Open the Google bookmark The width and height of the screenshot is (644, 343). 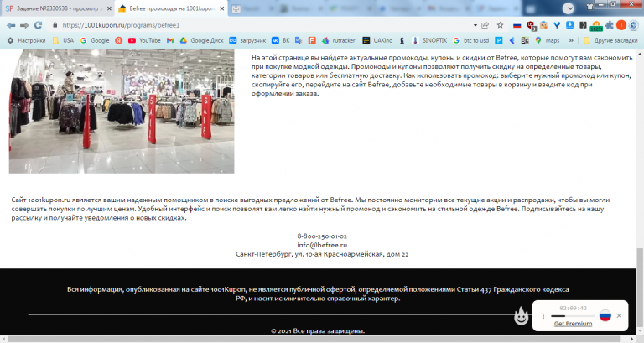(95, 40)
